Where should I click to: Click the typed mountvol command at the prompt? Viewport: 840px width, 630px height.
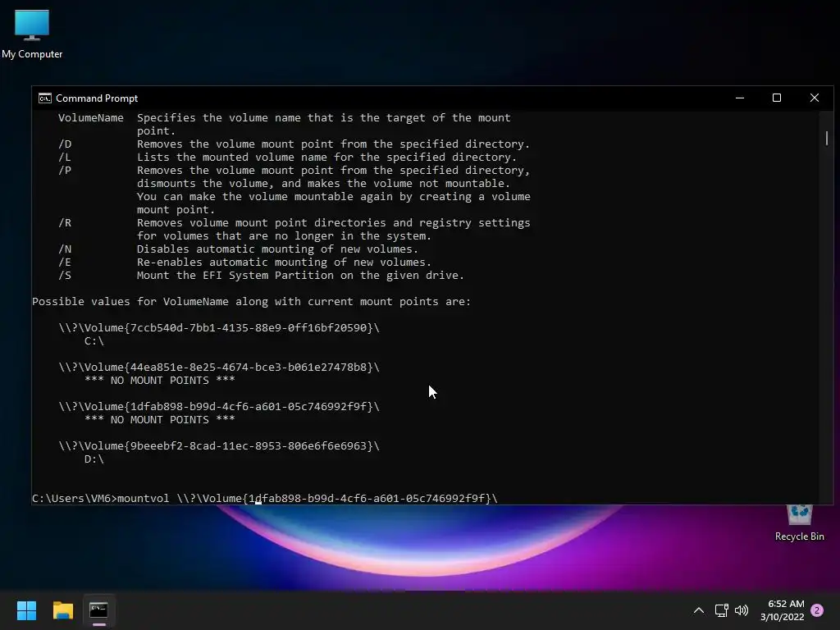(308, 499)
